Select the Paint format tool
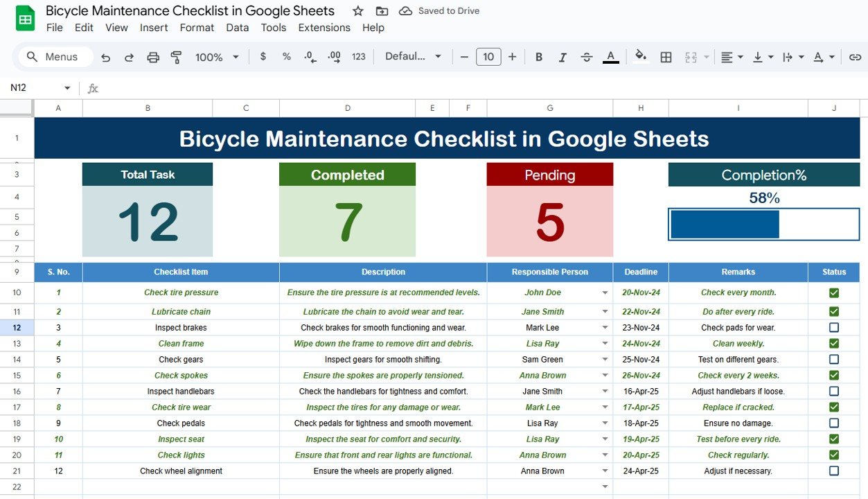The height and width of the screenshot is (499, 868). [x=176, y=58]
